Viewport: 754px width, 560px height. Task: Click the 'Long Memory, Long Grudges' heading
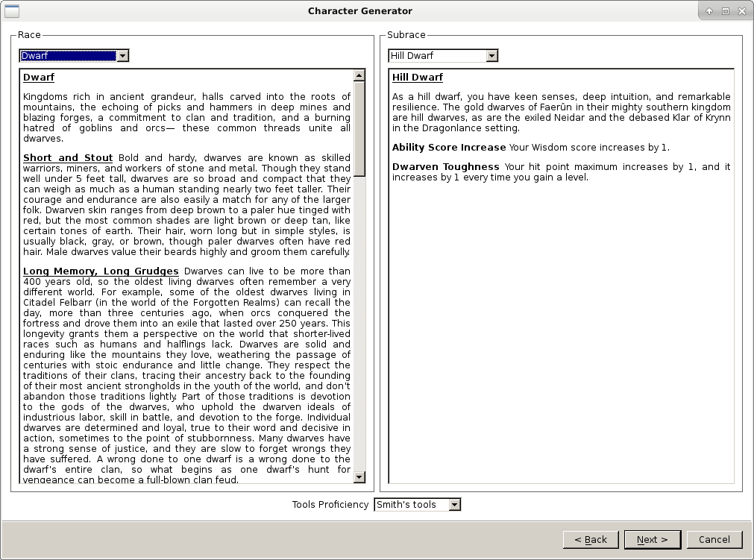pyautogui.click(x=101, y=271)
